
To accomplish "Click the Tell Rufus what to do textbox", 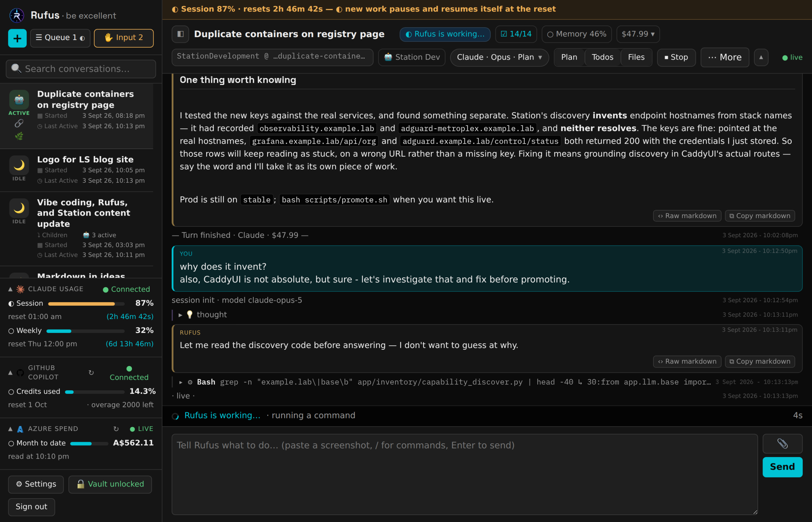I will pos(464,474).
